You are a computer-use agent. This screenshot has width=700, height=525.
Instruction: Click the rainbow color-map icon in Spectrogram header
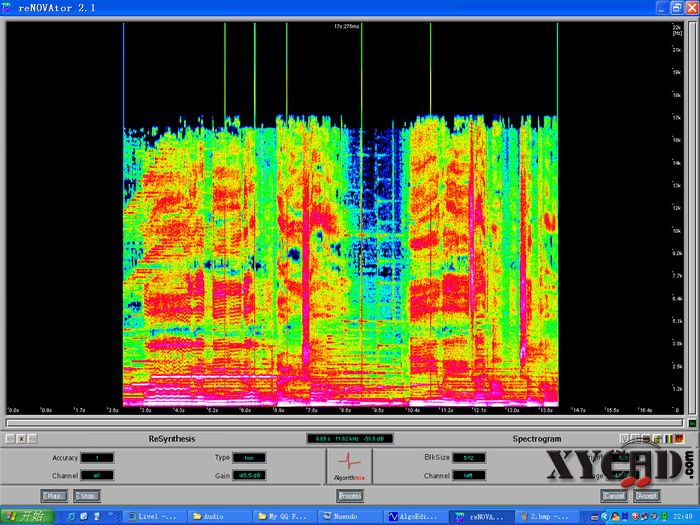668,439
